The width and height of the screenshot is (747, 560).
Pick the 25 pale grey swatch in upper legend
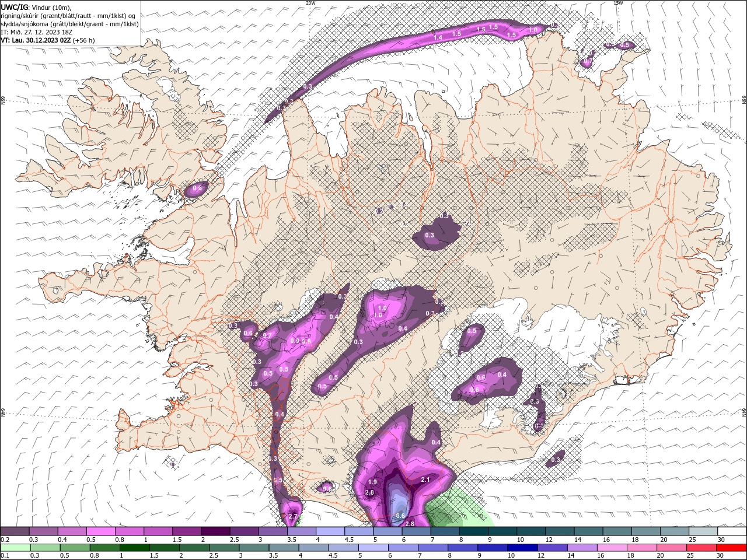(703, 531)
